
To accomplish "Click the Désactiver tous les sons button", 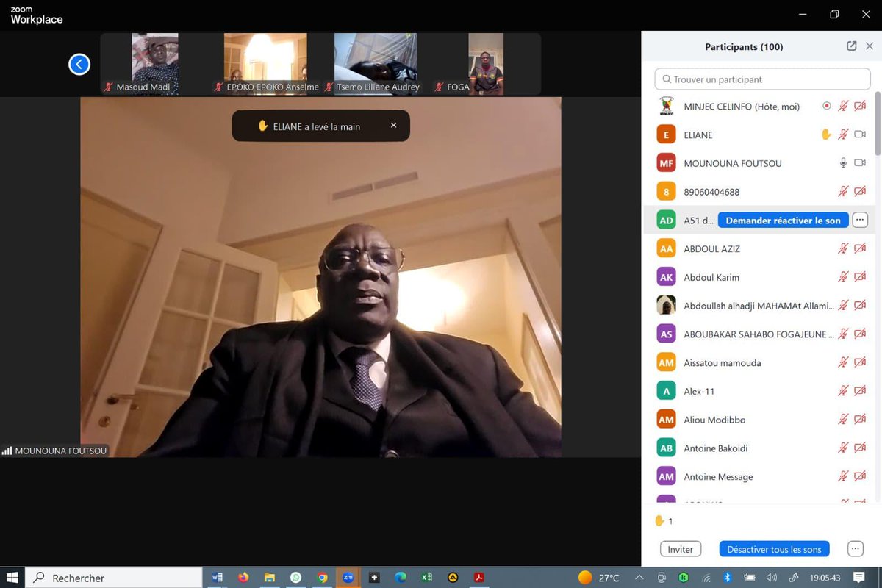I will coord(774,548).
